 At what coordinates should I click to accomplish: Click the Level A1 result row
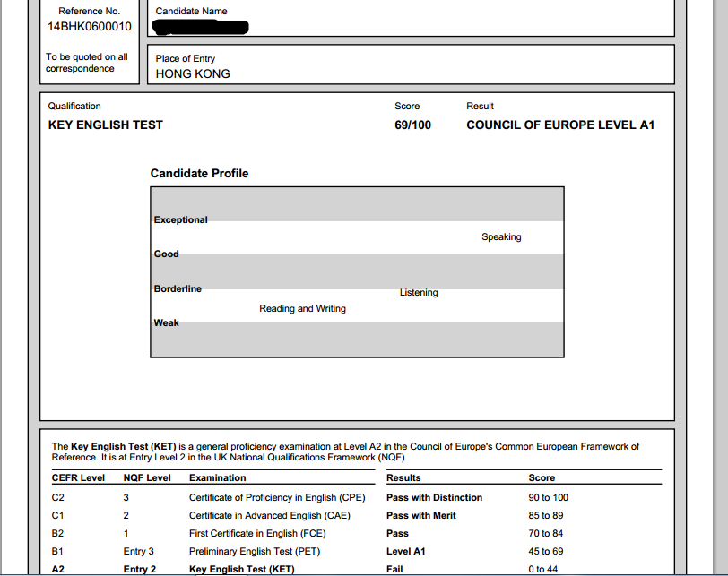click(406, 552)
